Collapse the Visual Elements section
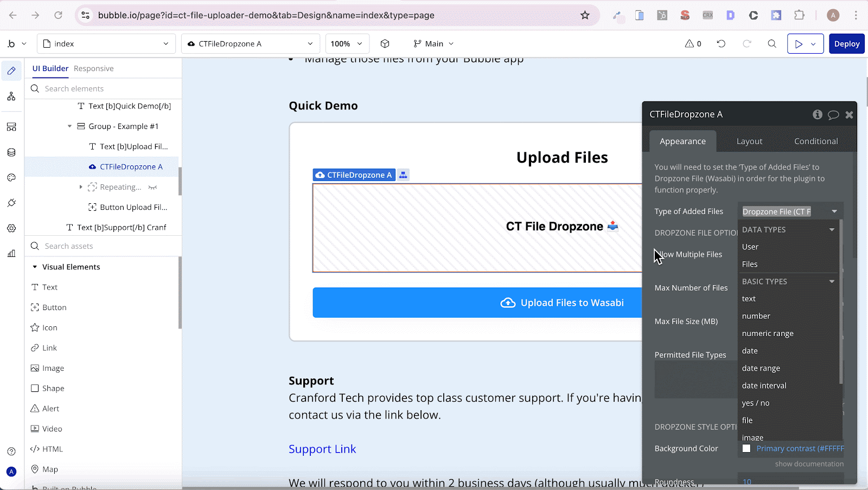This screenshot has height=490, width=868. [x=35, y=267]
